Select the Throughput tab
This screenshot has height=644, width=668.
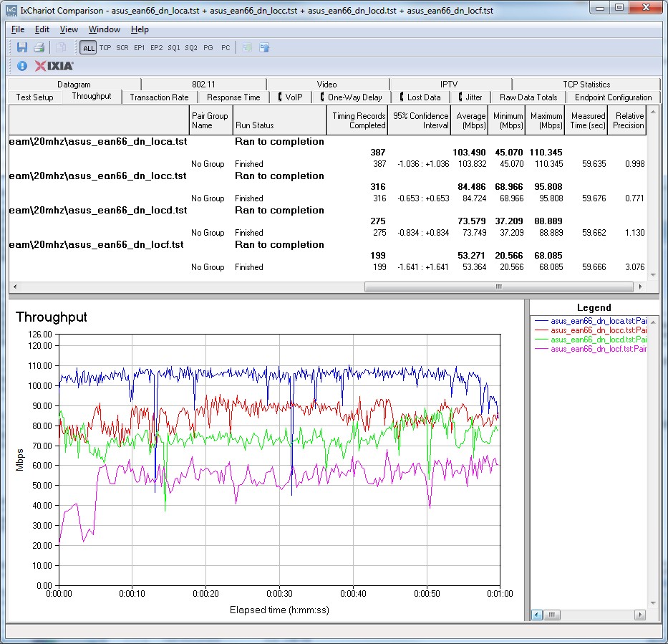[92, 96]
